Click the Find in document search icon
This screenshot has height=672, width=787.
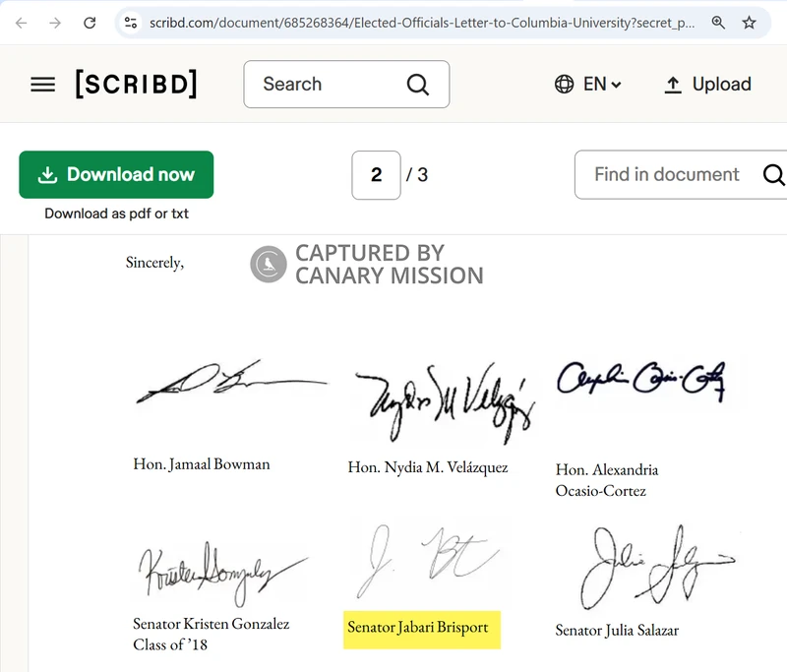pyautogui.click(x=773, y=175)
